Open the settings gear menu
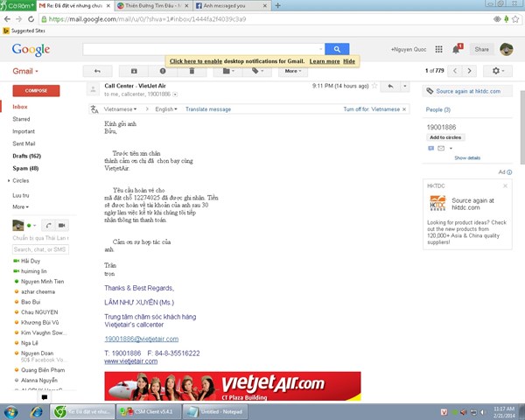The image size is (525, 420). click(498, 71)
